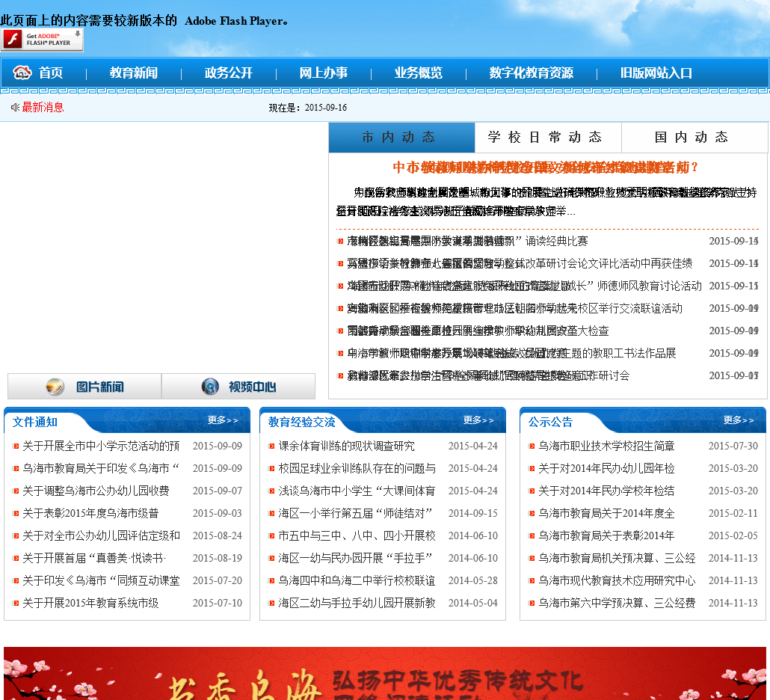Open the orange headline in the news panel
Viewport: 770px width, 700px height.
[x=546, y=168]
